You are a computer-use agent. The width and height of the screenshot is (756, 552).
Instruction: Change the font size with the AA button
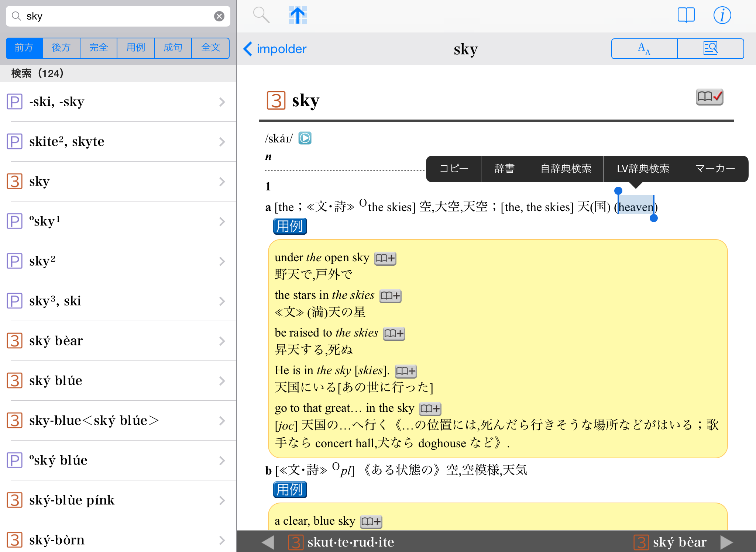644,49
